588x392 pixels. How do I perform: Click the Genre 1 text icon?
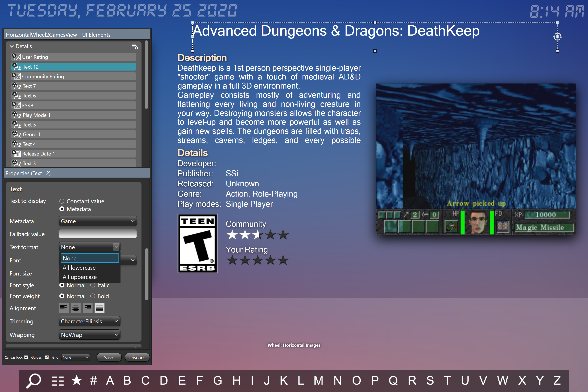pos(17,134)
